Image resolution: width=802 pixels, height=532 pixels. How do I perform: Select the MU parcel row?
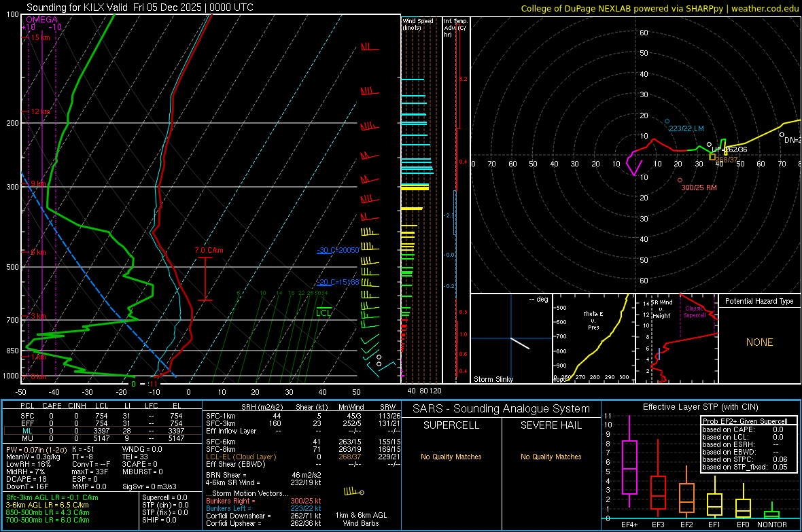(103, 438)
